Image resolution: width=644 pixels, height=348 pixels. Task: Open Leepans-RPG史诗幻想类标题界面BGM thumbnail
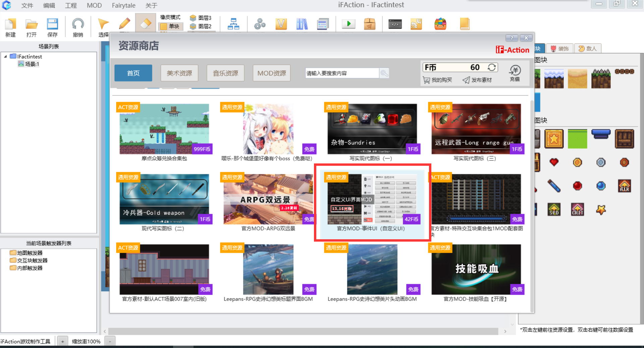click(268, 269)
